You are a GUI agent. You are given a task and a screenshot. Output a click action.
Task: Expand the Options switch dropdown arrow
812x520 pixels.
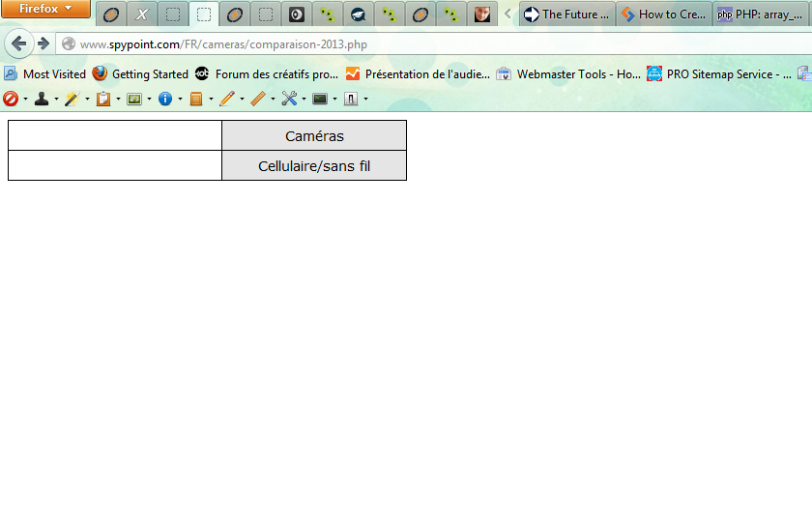[365, 99]
